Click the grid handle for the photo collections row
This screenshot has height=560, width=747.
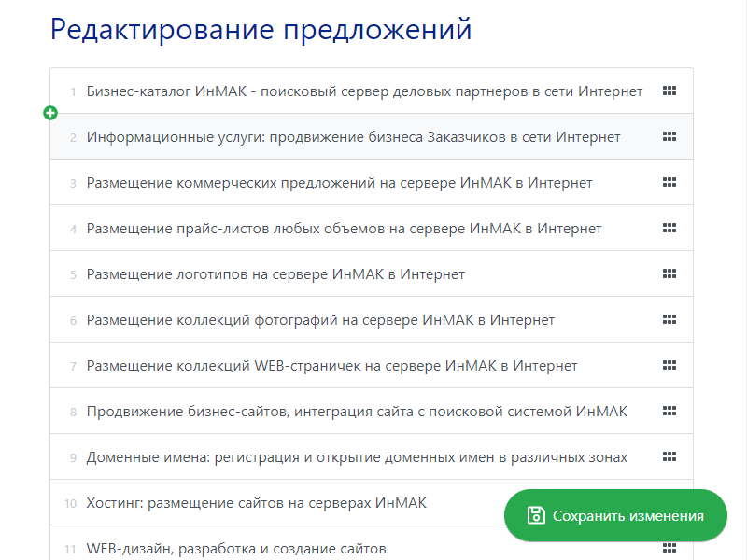669,320
